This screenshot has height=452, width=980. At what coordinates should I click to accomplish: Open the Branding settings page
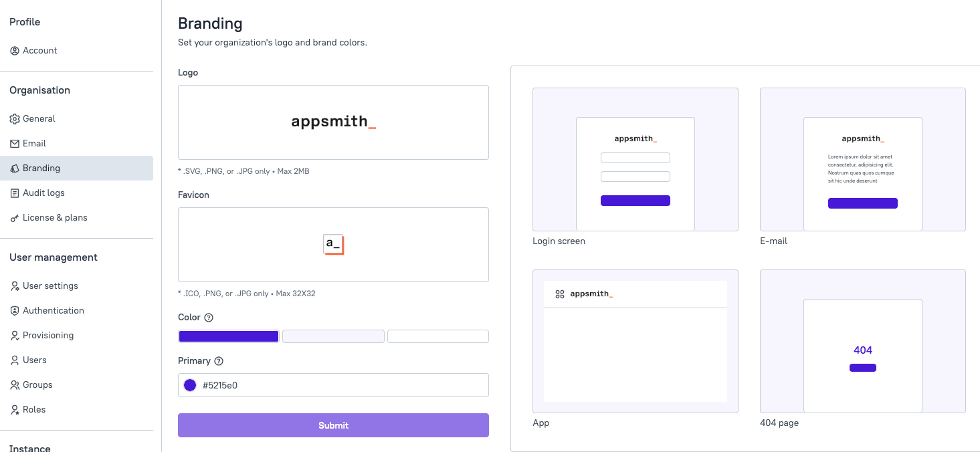tap(41, 168)
